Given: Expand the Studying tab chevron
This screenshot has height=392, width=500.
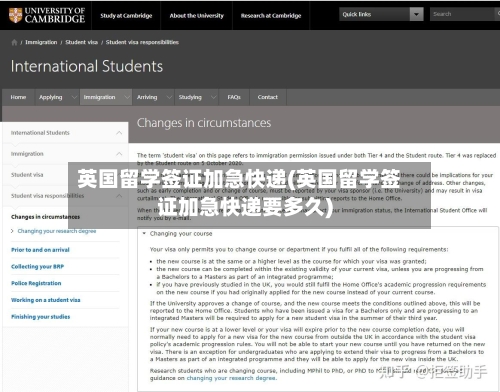Looking at the screenshot, I should (213, 97).
